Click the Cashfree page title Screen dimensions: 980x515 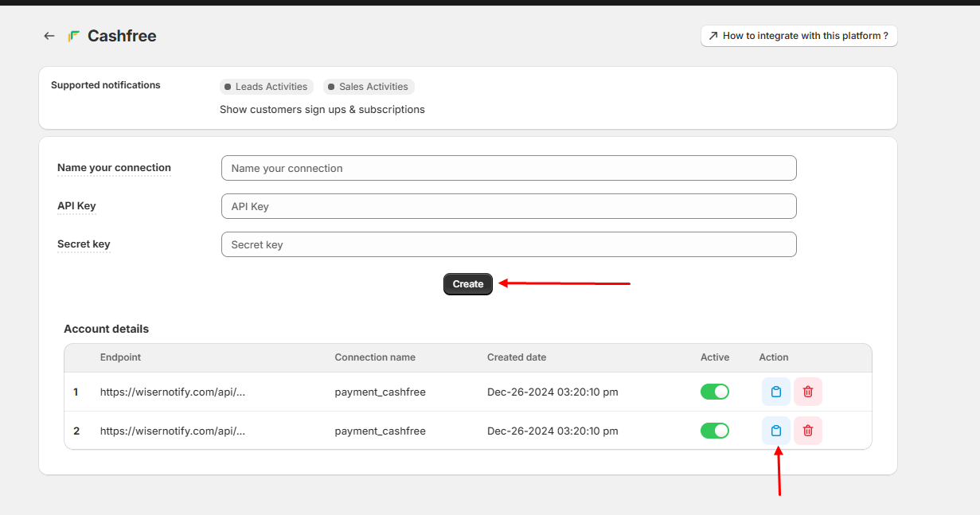coord(122,36)
